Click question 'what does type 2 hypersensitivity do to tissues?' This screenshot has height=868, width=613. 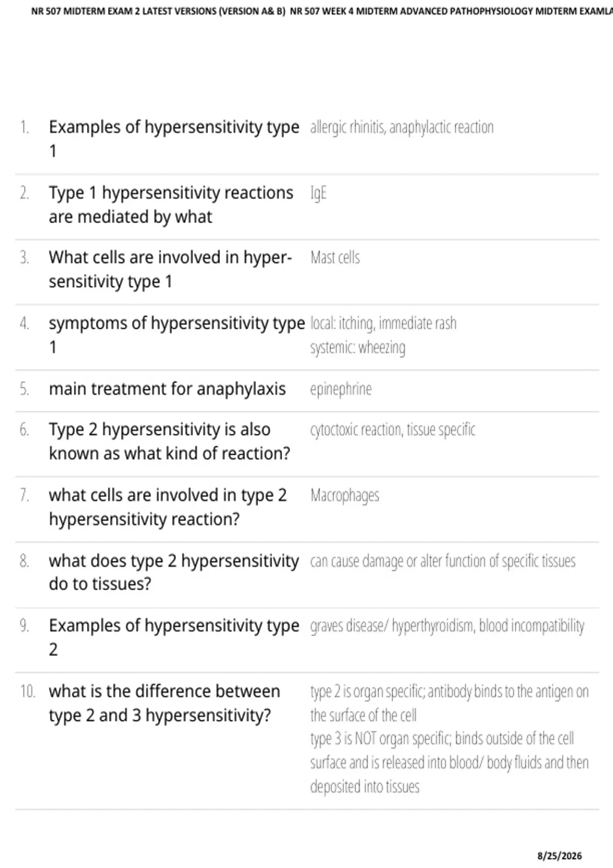174,572
